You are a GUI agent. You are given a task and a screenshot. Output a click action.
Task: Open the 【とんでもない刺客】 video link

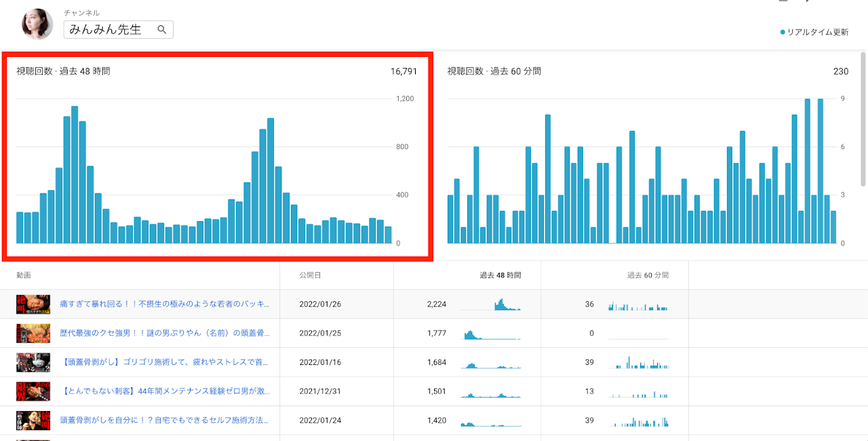[x=165, y=391]
